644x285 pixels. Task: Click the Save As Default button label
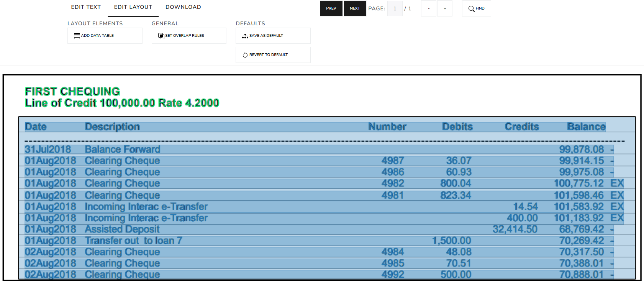point(266,36)
